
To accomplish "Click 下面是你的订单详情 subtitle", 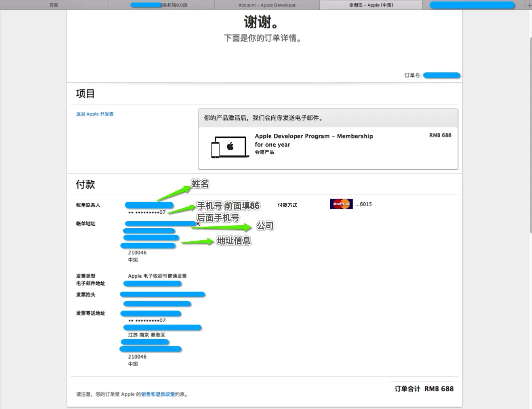I will (263, 38).
